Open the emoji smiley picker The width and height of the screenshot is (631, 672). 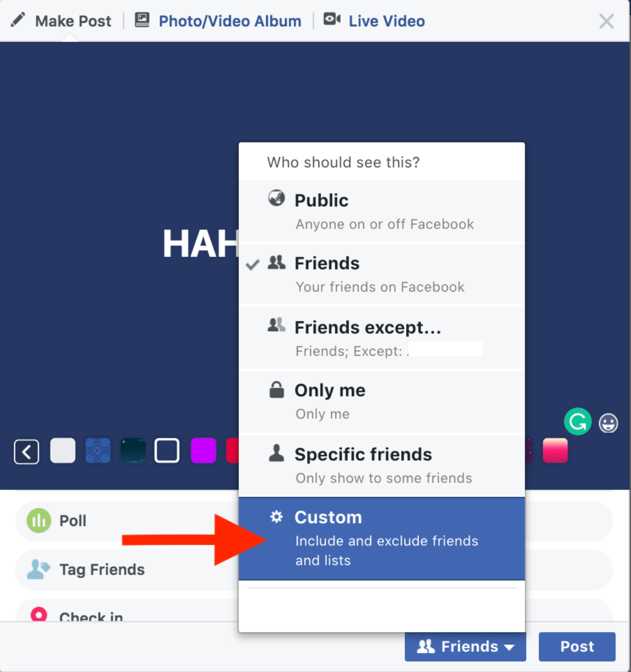[608, 423]
